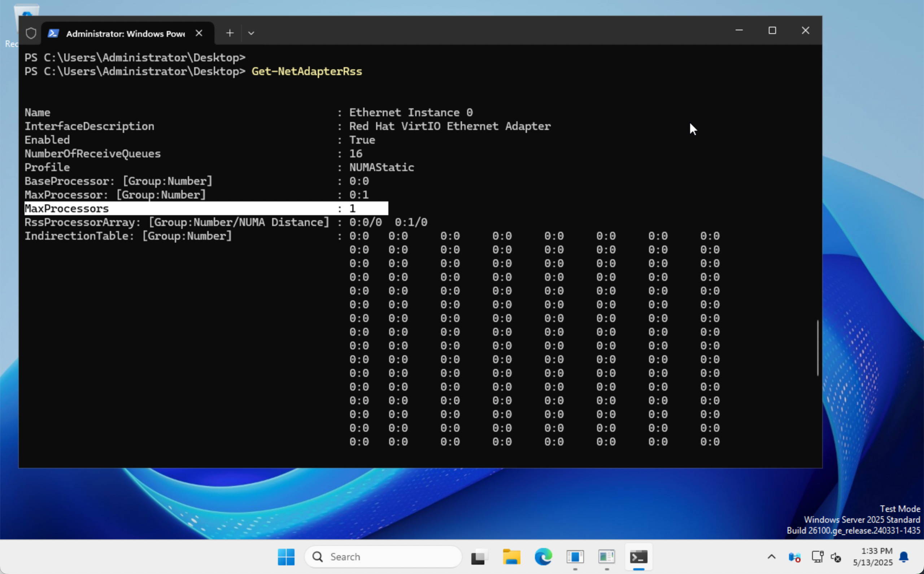Open a new terminal tab with plus

[230, 33]
